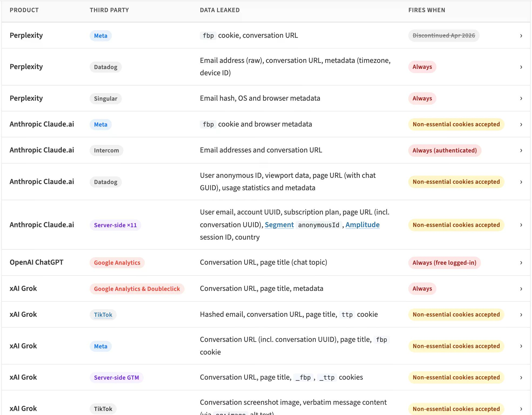The width and height of the screenshot is (532, 415).
Task: Click the 'fbp cookie, conversation URL' cell
Action: click(x=249, y=35)
